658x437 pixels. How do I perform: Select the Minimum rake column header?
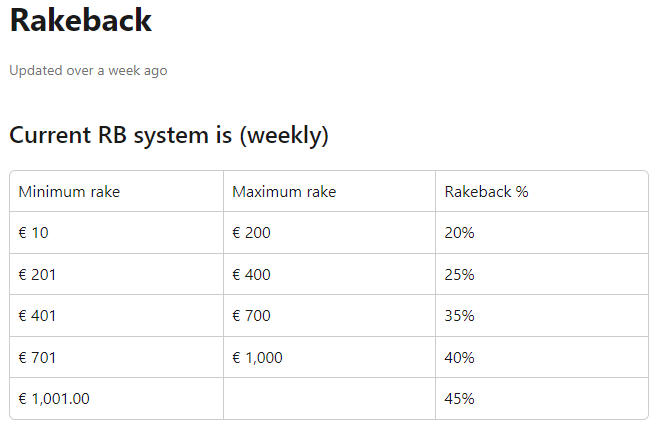click(x=117, y=191)
